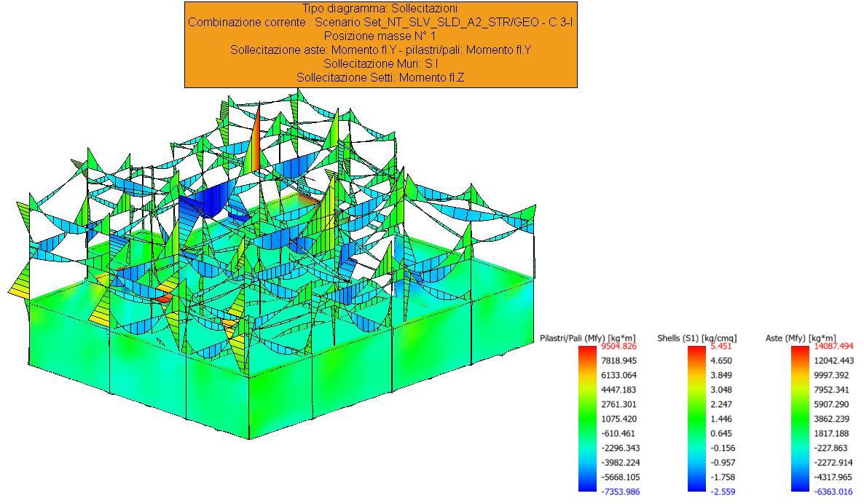
Task: Click Aste legend value 9997.392
Action: click(x=831, y=375)
